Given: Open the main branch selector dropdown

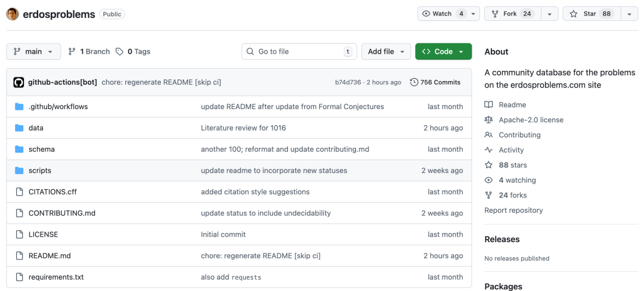Looking at the screenshot, I should click(33, 52).
